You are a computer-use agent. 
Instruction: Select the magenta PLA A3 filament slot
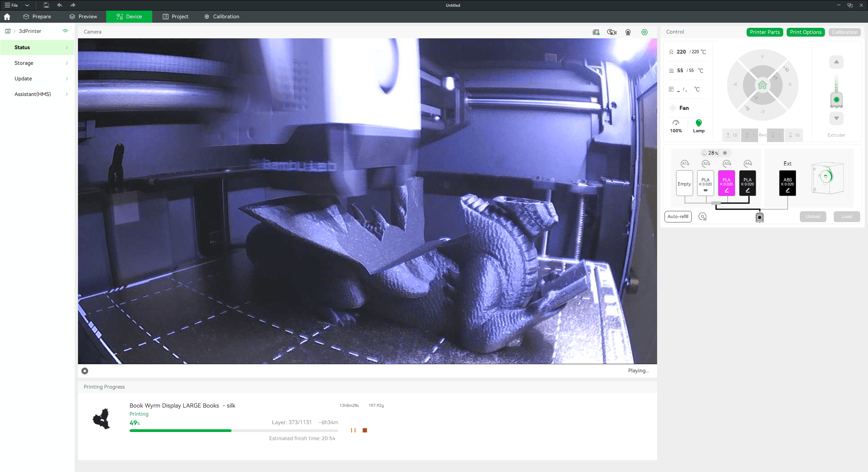726,183
